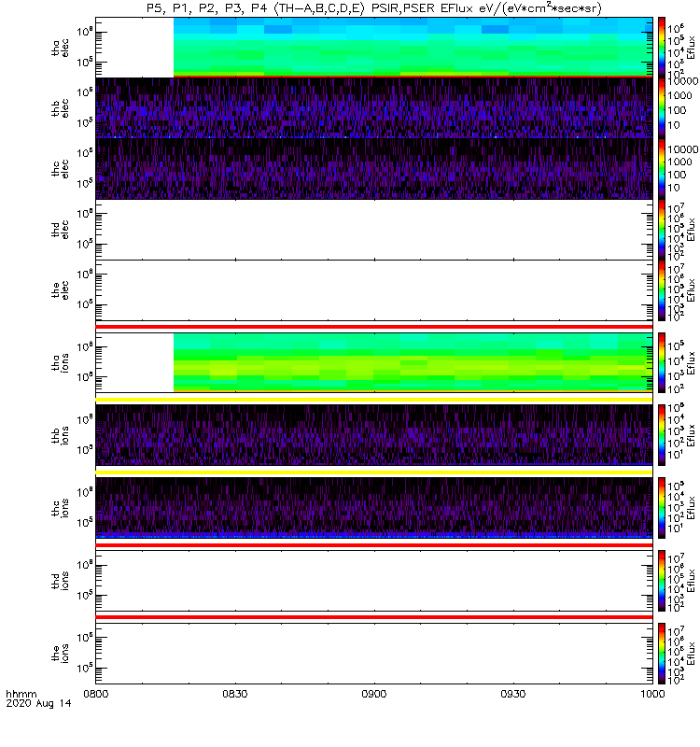Click the plot title text at top
Screen dimensions: 700x747
coord(374,8)
